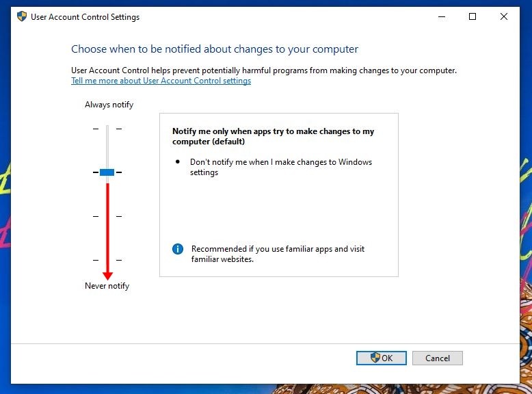532x394 pixels.
Task: Set slider to the third tick level
Action: click(107, 216)
